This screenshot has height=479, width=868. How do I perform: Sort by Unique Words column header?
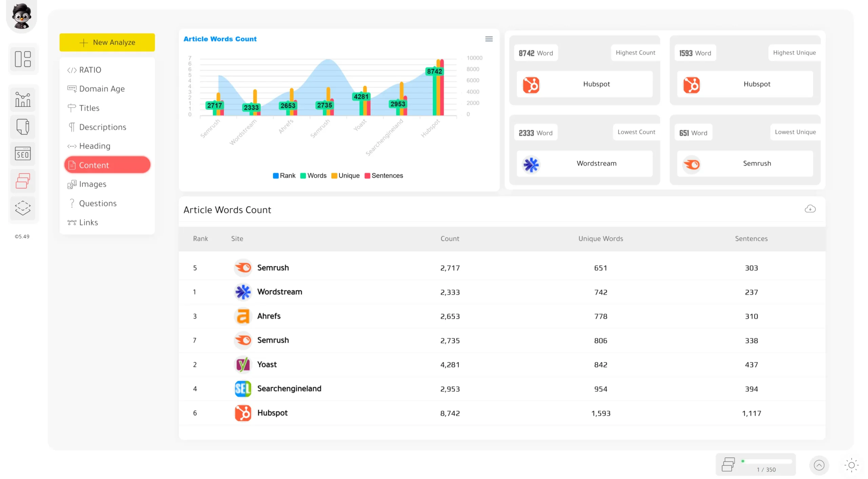pyautogui.click(x=600, y=238)
